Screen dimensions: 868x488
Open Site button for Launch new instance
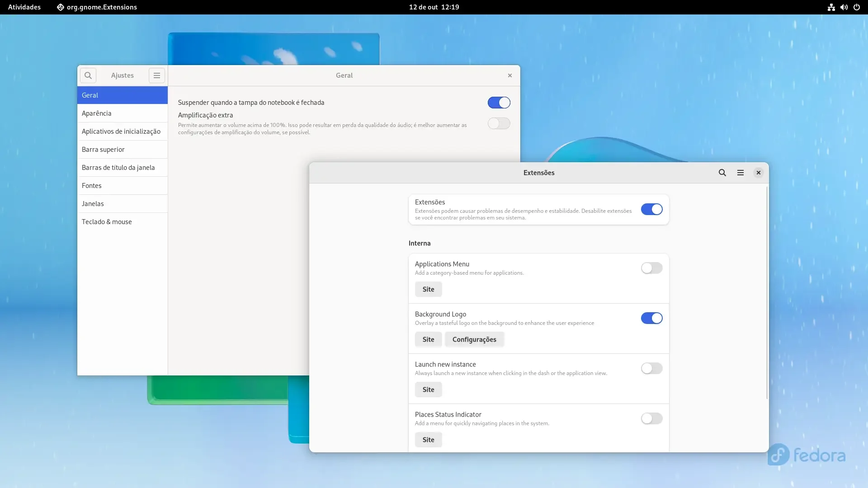429,389
